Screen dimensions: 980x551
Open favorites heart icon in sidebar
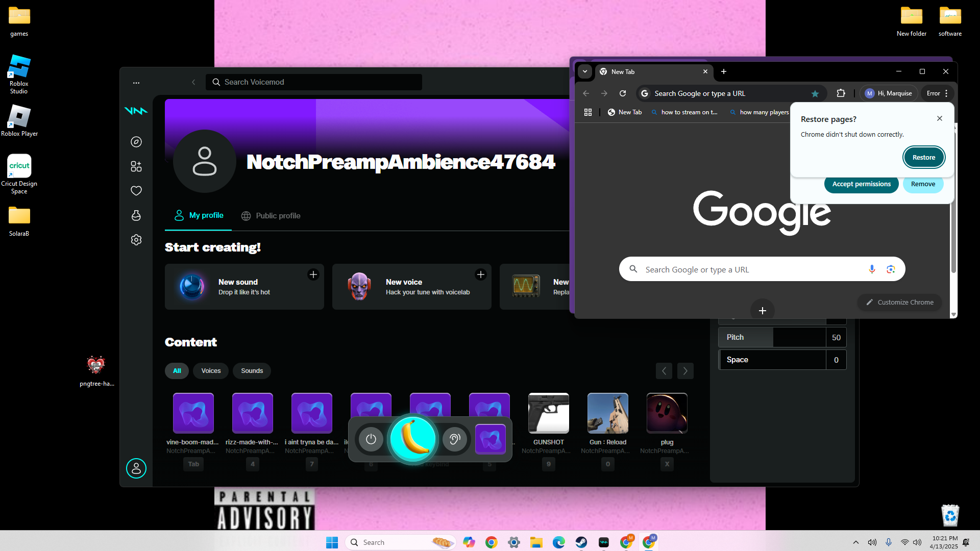point(136,191)
